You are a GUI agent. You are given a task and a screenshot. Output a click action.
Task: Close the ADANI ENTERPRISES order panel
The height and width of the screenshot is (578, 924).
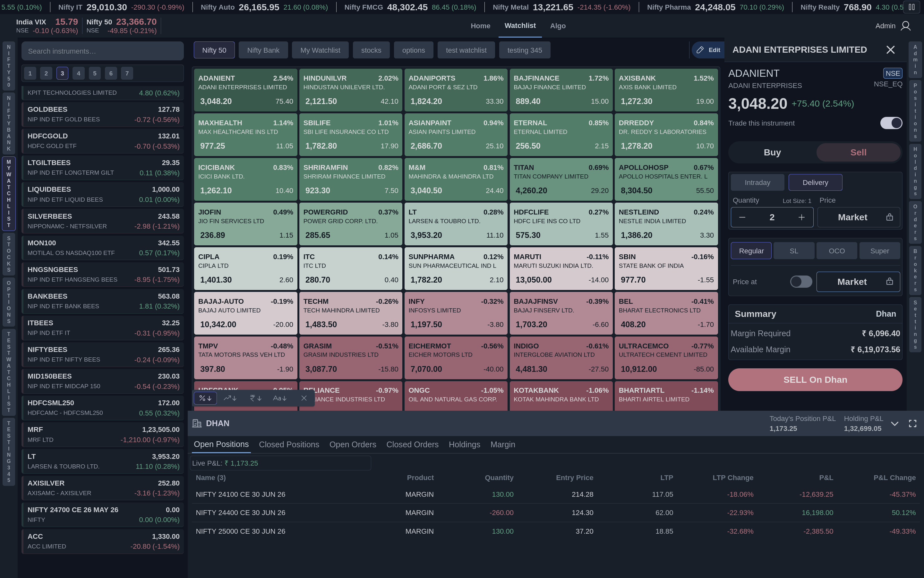890,50
